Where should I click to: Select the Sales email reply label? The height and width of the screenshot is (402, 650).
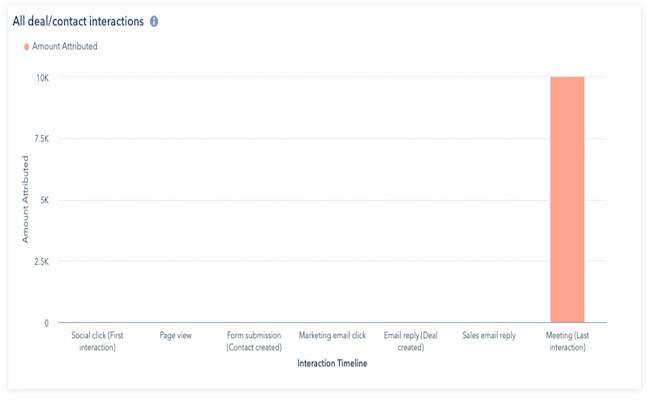[489, 336]
